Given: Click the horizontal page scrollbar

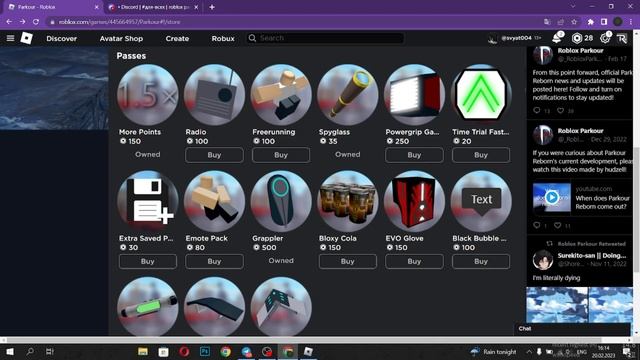Looking at the screenshot, I should [302, 340].
